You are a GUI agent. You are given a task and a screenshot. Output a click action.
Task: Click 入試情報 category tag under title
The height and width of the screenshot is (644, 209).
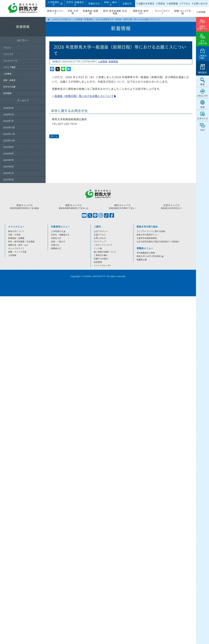click(x=103, y=62)
